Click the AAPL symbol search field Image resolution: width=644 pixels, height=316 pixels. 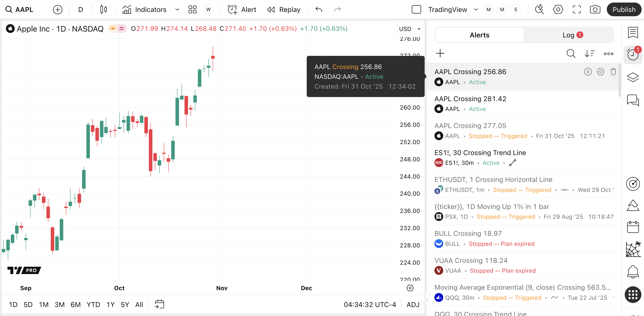pyautogui.click(x=24, y=10)
